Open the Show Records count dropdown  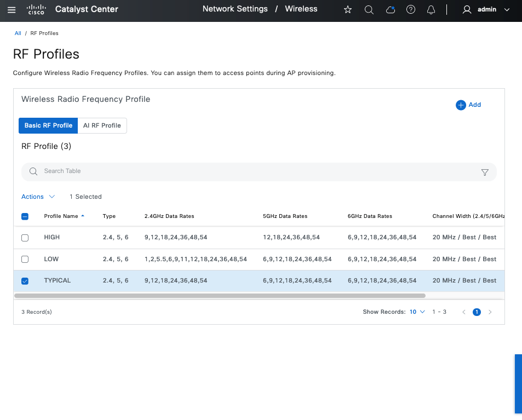(x=417, y=312)
